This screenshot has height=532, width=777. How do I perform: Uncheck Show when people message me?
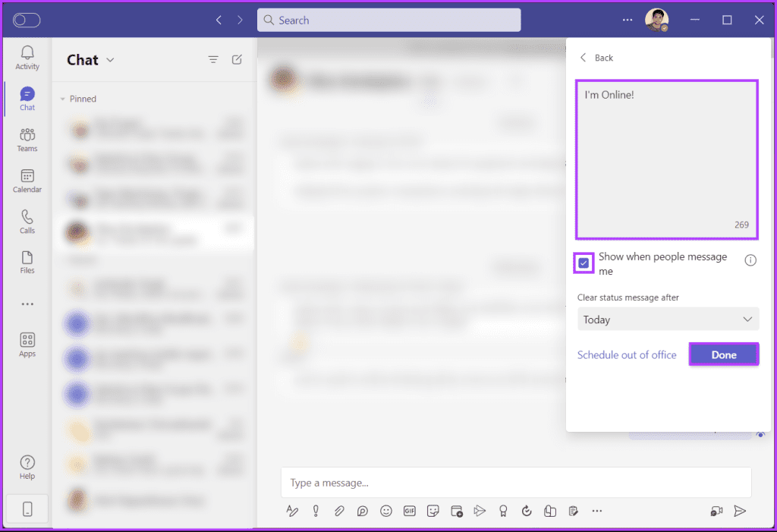click(583, 263)
